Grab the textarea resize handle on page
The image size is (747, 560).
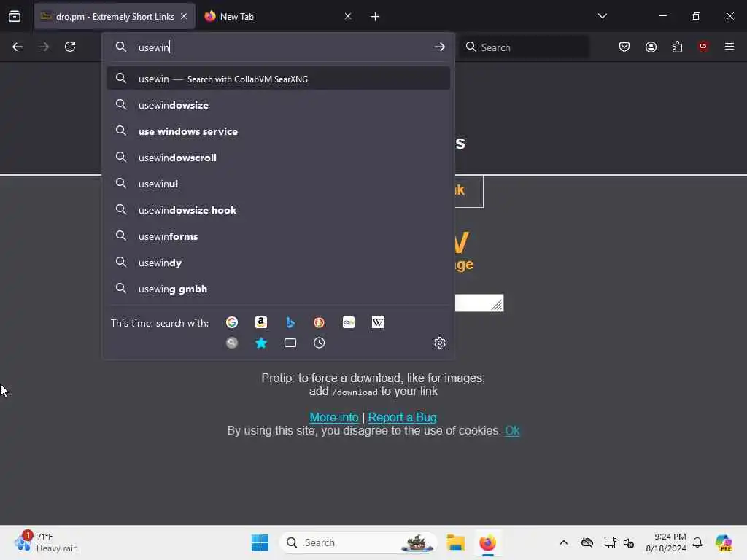(498, 306)
